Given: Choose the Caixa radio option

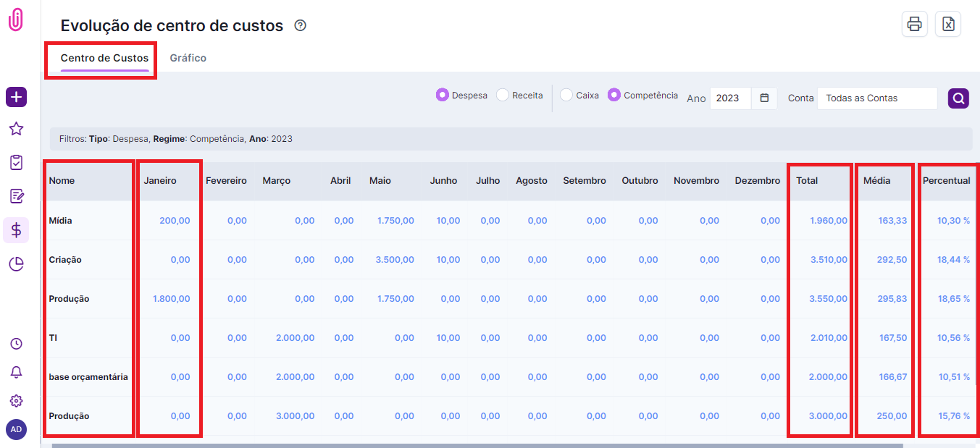Looking at the screenshot, I should pyautogui.click(x=566, y=96).
